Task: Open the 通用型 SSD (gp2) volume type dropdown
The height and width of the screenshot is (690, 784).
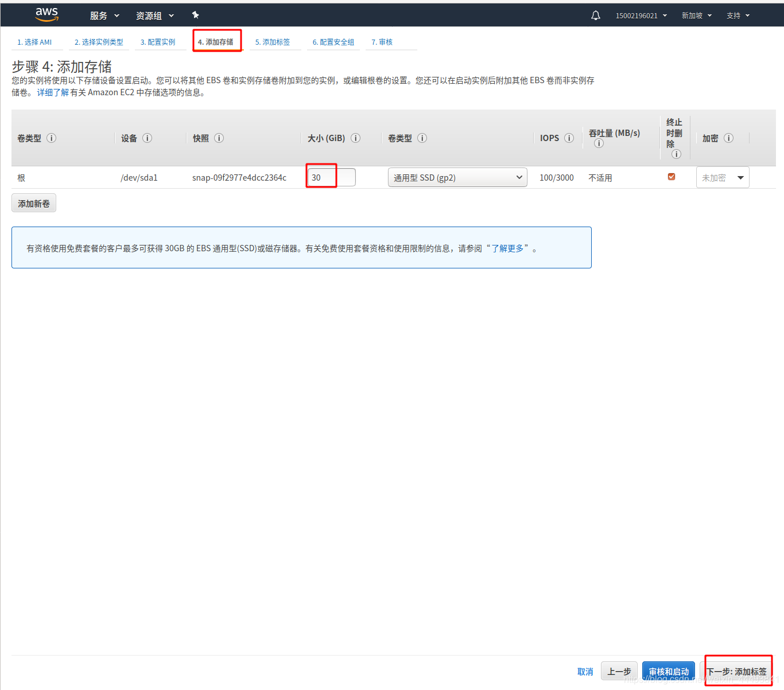Action: (457, 178)
